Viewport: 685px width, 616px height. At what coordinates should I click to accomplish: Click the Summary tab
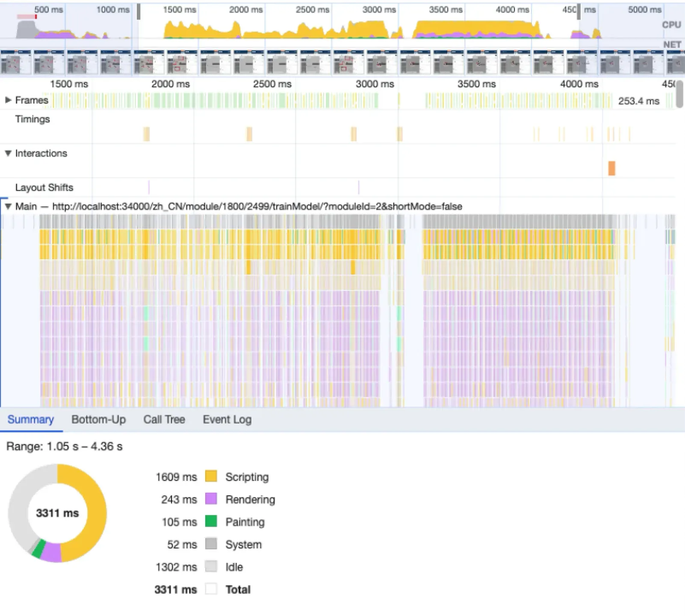click(31, 420)
